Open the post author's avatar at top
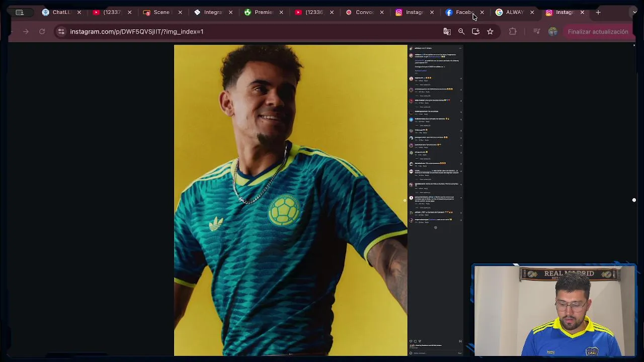The height and width of the screenshot is (362, 644). [411, 48]
